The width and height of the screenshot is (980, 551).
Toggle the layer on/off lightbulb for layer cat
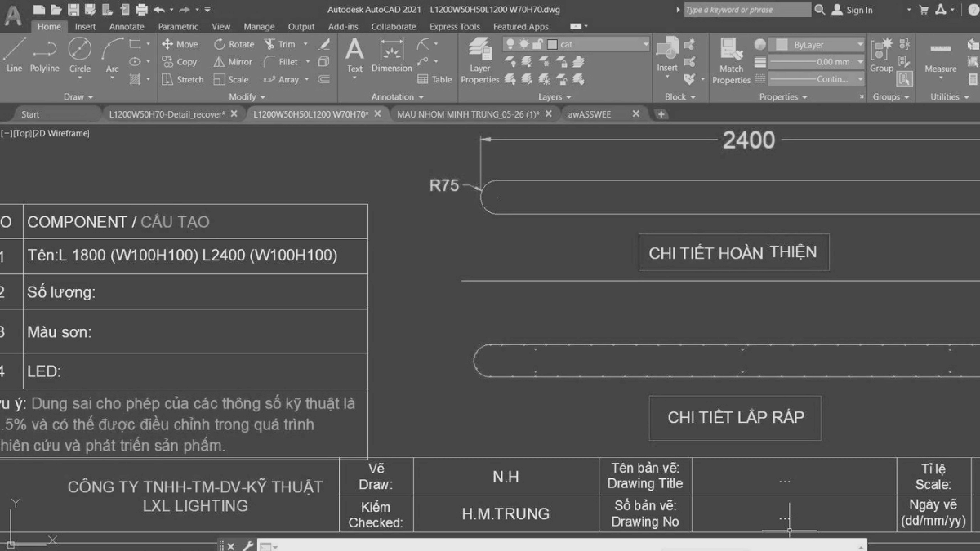(510, 44)
